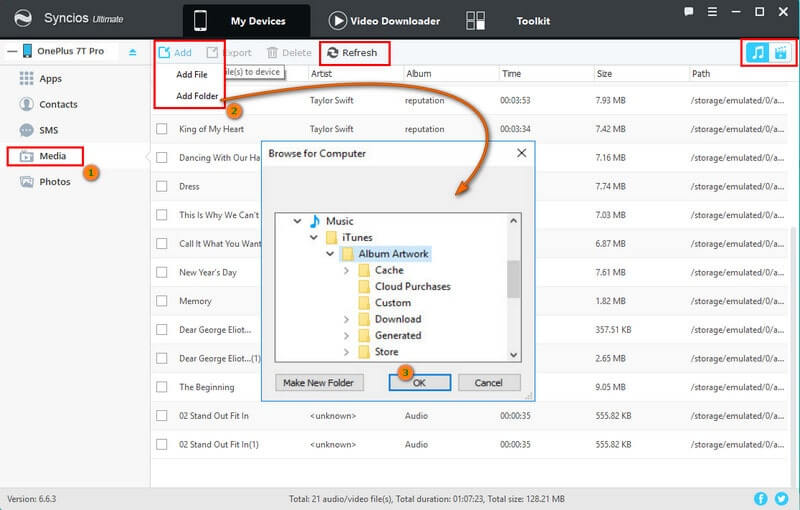Expand the Store folder
The width and height of the screenshot is (800, 510).
[346, 352]
